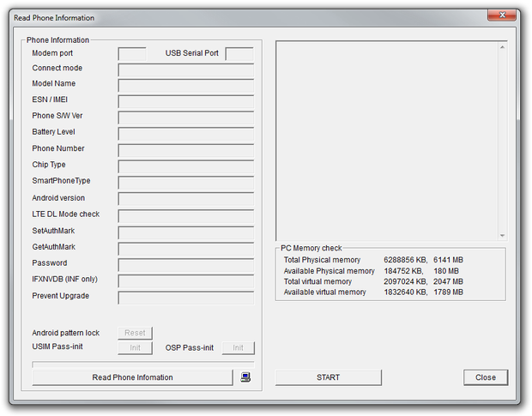Click the Phone Information group title
532x416 pixels.
click(57, 40)
